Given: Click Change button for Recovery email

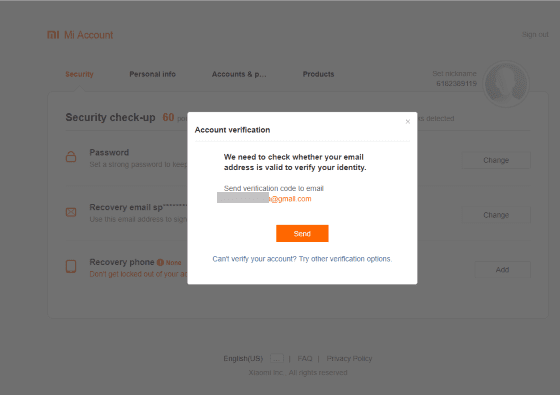Looking at the screenshot, I should [x=496, y=215].
